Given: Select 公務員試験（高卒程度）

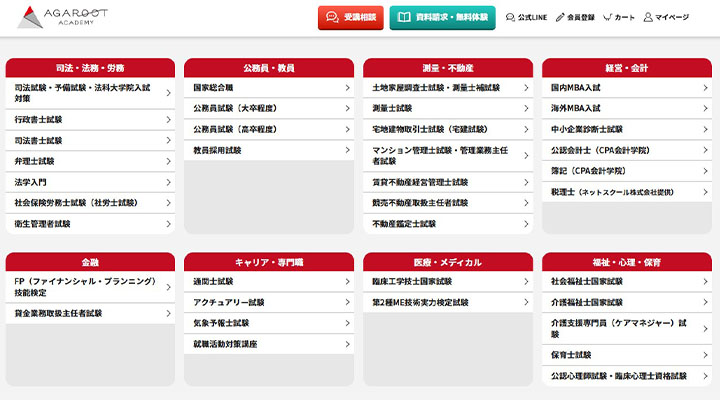Looking at the screenshot, I should (269, 130).
